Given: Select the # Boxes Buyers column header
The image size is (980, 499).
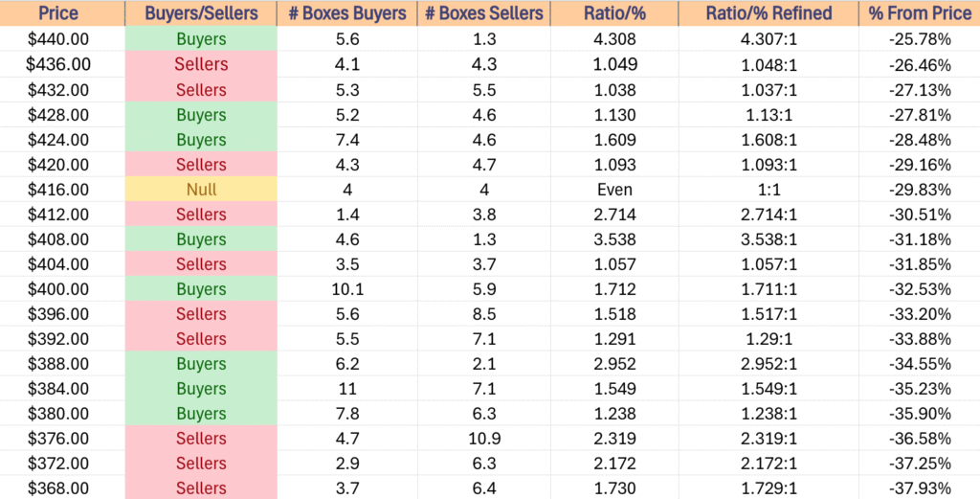Looking at the screenshot, I should pos(346,13).
